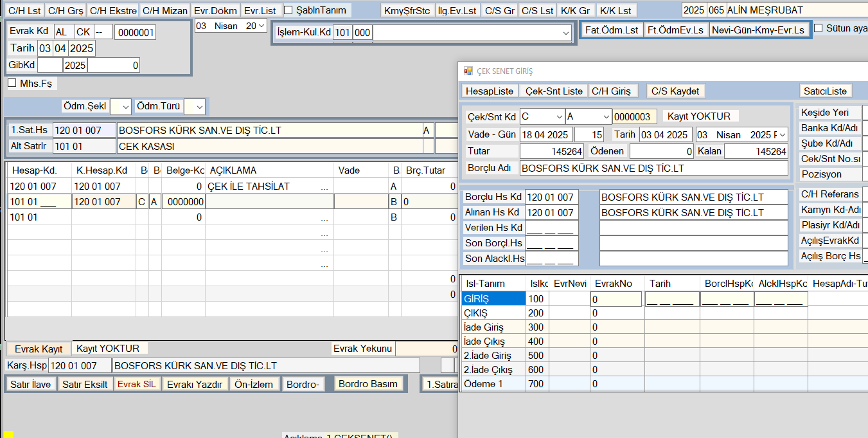Select the ÇIKIŞ row
This screenshot has height=438, width=868.
pos(493,313)
